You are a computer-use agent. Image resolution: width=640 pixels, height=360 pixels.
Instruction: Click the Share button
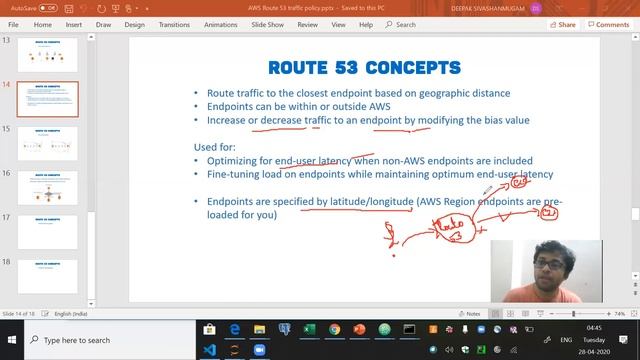563,24
